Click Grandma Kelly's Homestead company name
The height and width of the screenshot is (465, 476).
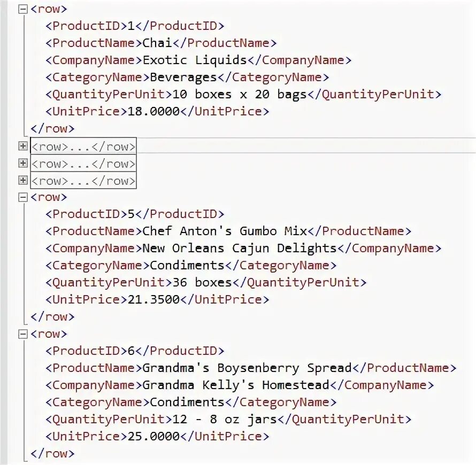[x=236, y=385]
